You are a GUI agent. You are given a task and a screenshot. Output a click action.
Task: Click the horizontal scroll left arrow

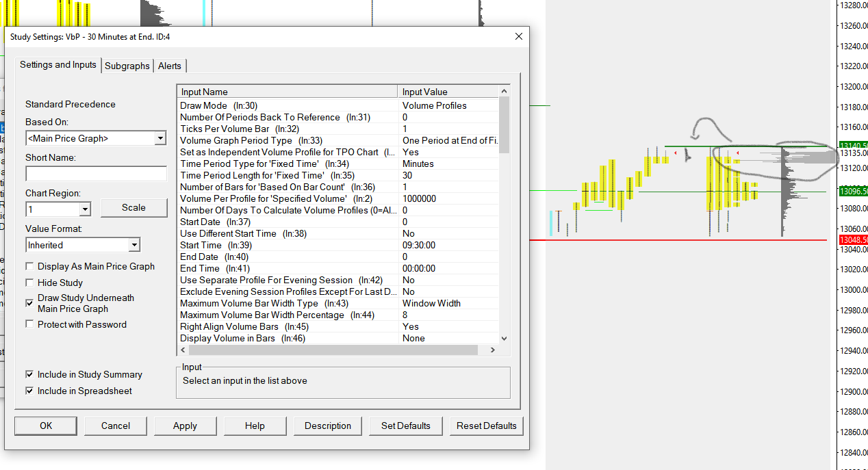183,350
